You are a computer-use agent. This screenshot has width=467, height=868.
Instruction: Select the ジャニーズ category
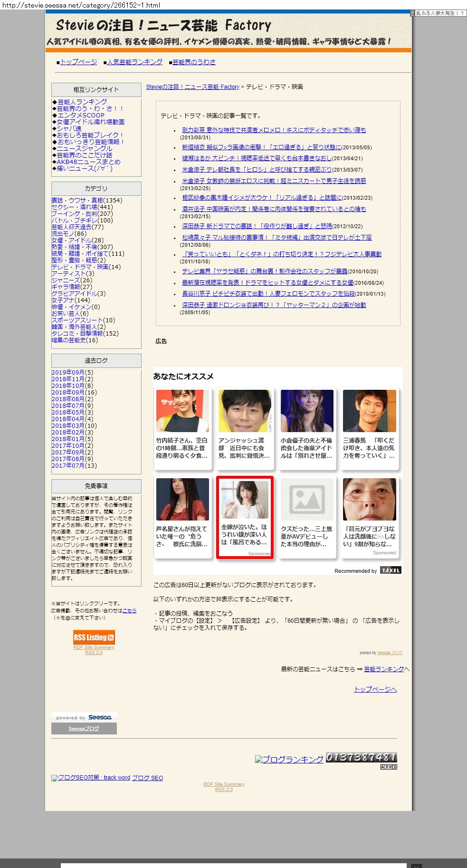coord(66,280)
